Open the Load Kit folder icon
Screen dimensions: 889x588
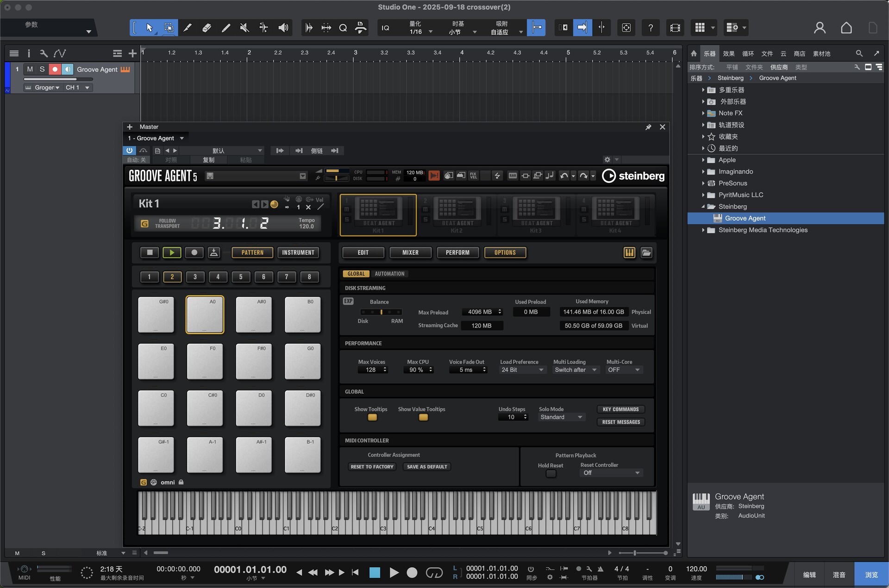(x=646, y=253)
